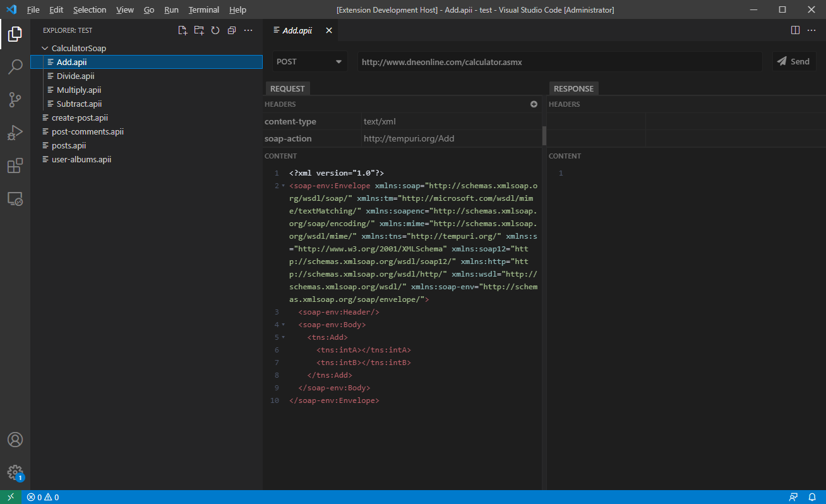Click the content-type header name
Screen dimensions: 826x504
[290, 121]
